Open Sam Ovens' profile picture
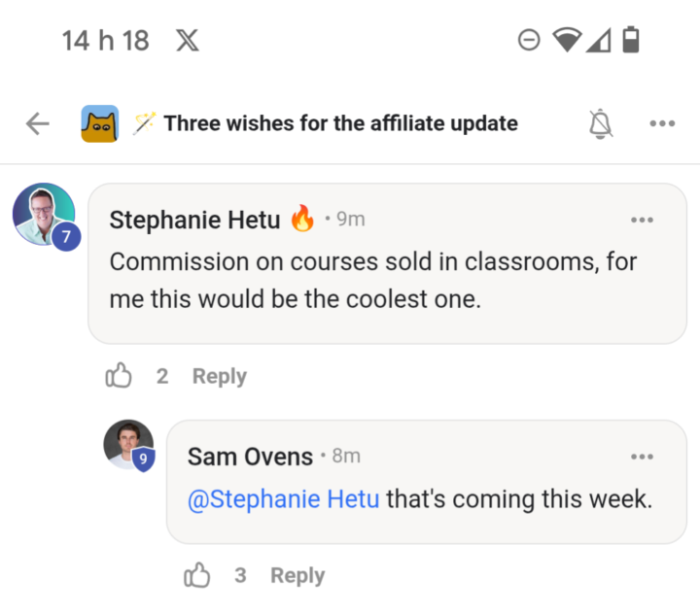The width and height of the screenshot is (700, 613). pyautogui.click(x=127, y=443)
